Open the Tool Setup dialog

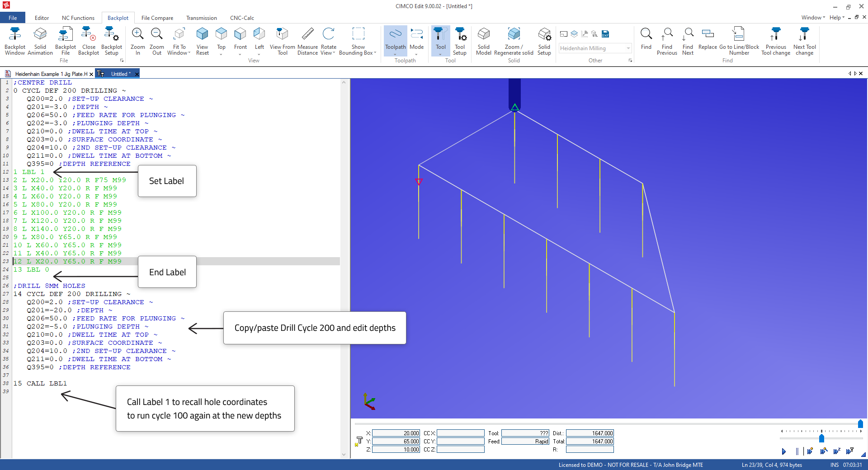point(459,41)
